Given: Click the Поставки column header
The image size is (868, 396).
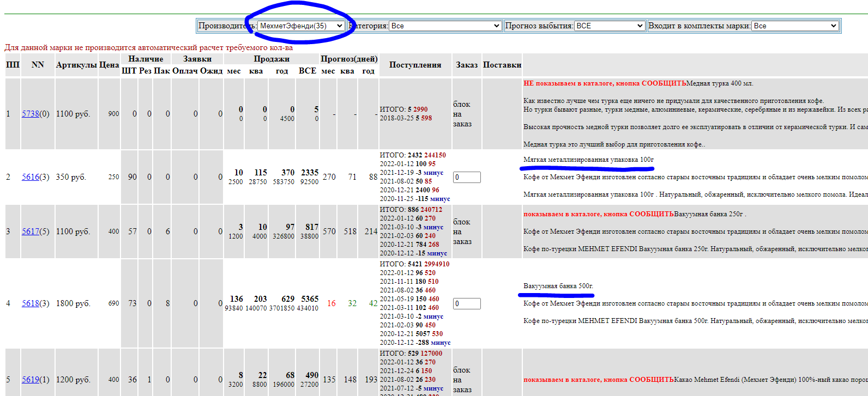Looking at the screenshot, I should coord(502,65).
